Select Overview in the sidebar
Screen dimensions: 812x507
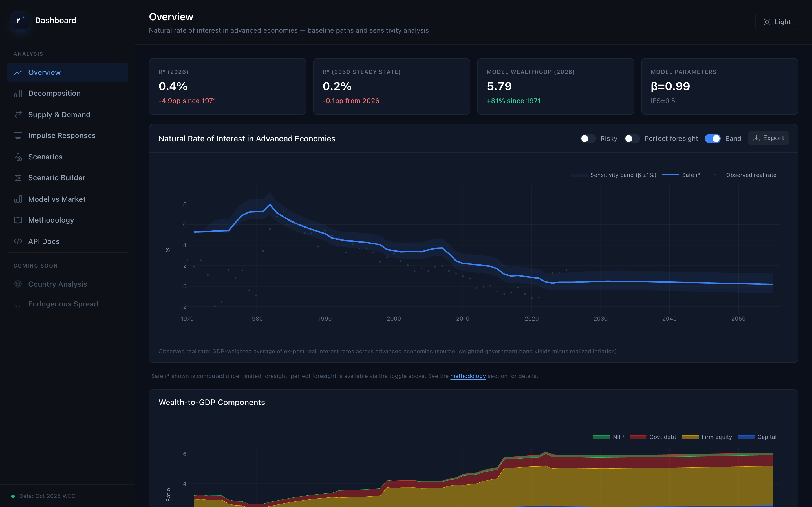tap(44, 72)
